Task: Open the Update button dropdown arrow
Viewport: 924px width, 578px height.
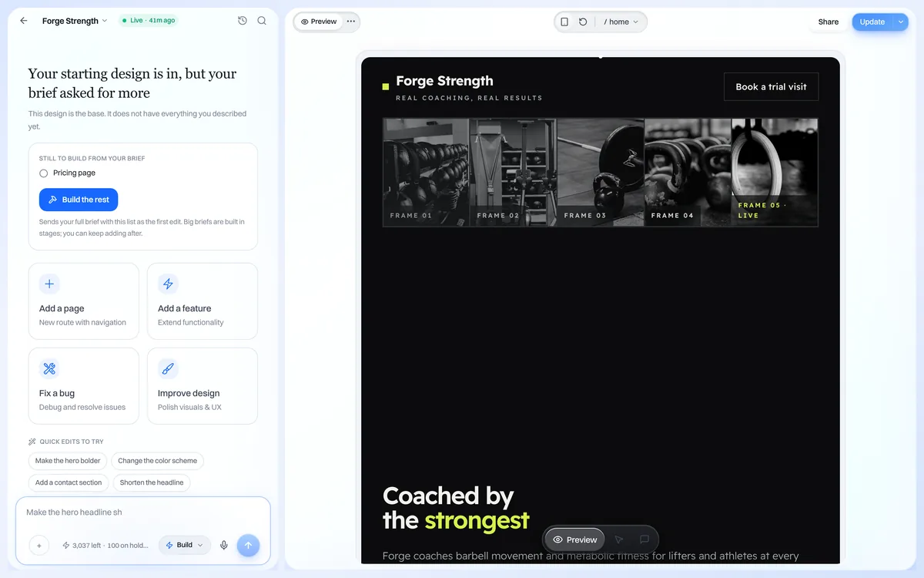Action: coord(902,22)
